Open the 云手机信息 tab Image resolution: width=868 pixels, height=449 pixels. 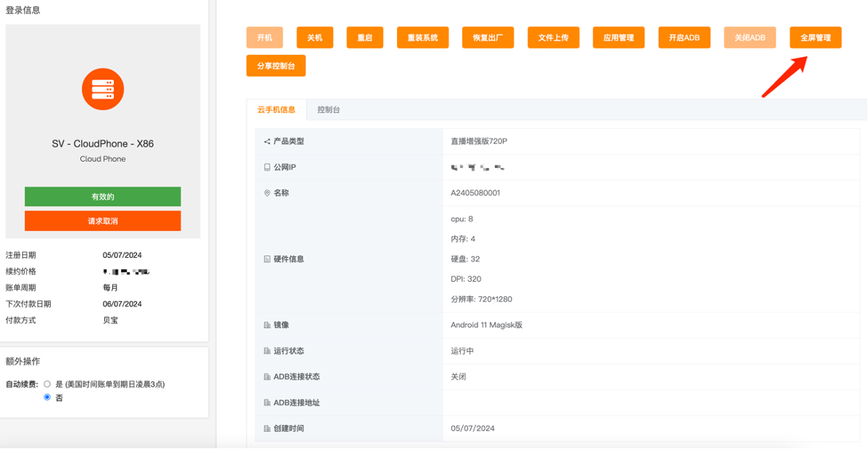276,110
